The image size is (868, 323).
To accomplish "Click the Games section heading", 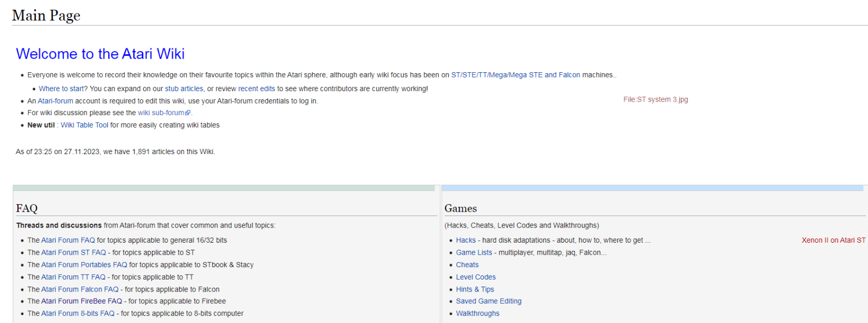I will click(x=461, y=208).
